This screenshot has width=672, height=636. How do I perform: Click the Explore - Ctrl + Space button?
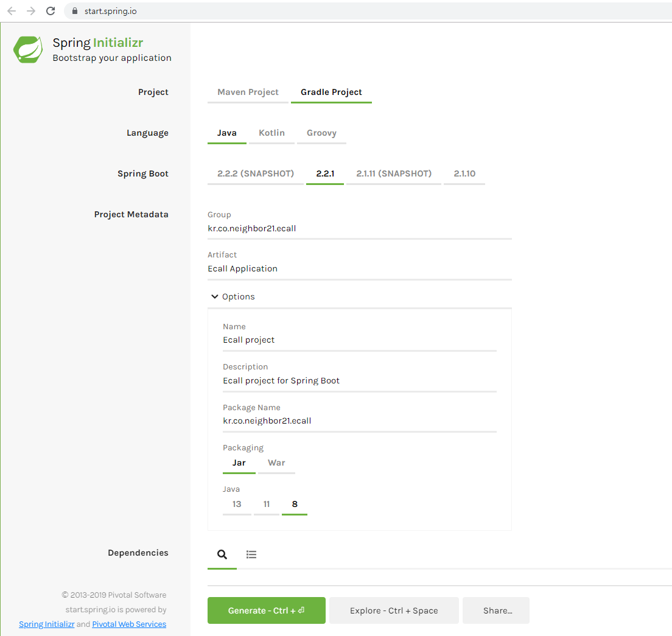(394, 610)
